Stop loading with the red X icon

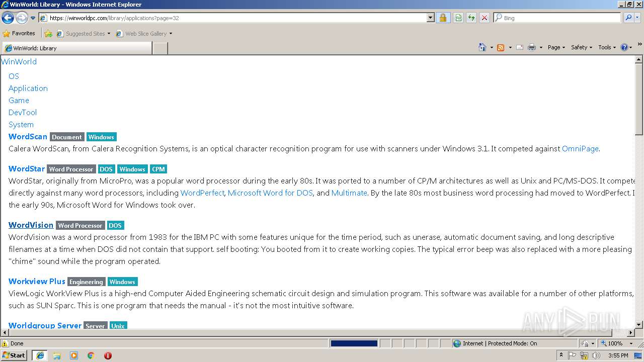pos(485,18)
